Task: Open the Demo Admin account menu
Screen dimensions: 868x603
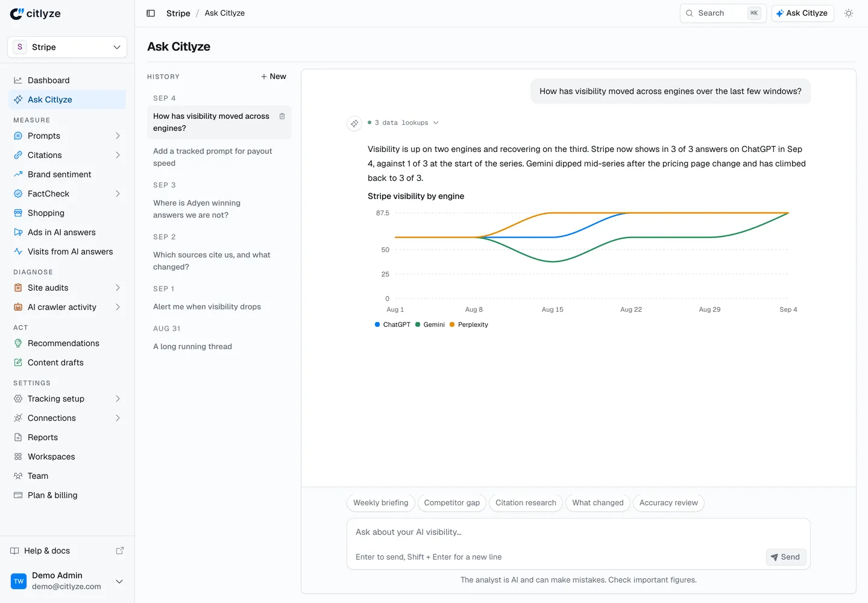Action: (68, 581)
